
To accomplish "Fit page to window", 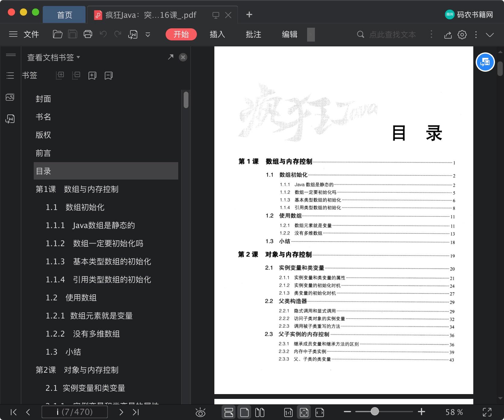I will 304,412.
